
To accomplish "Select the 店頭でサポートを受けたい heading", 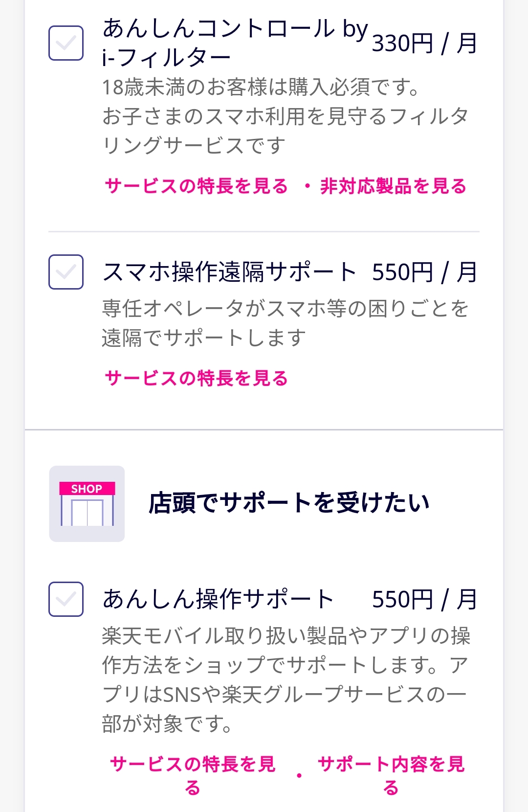I will (289, 503).
